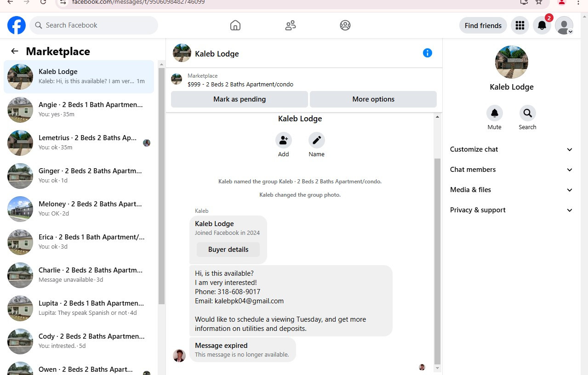Open Kaleb Lodge conversation

(79, 77)
